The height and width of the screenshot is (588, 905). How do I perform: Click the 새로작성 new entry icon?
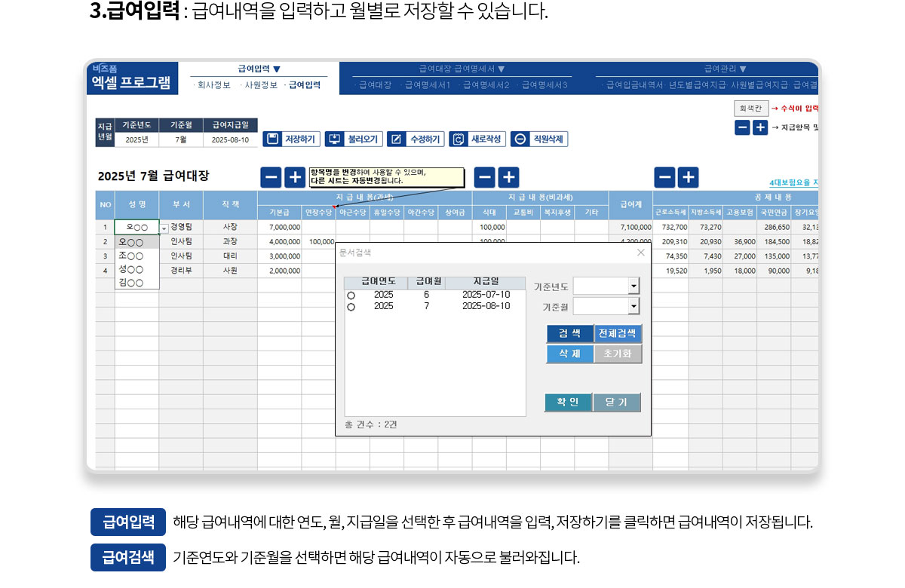[459, 139]
